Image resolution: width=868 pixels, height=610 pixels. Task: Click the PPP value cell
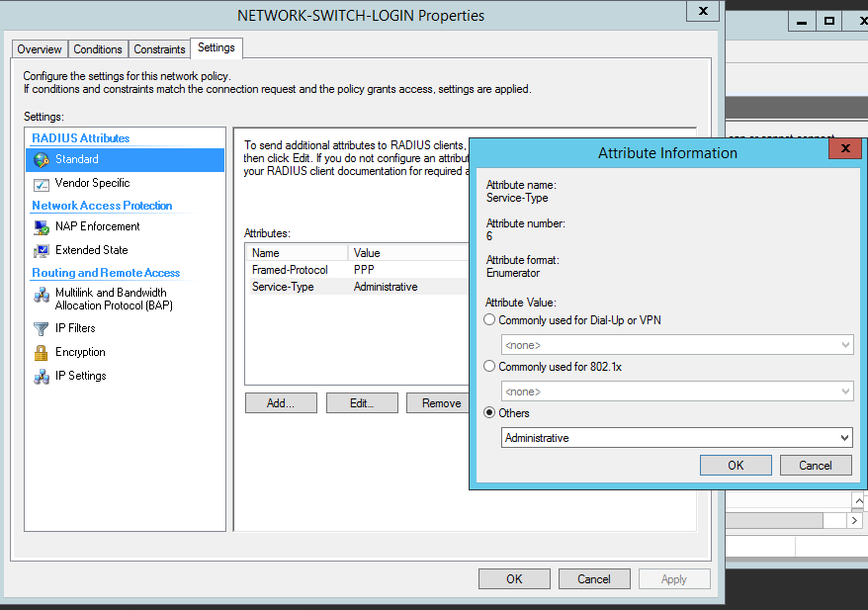pyautogui.click(x=364, y=270)
